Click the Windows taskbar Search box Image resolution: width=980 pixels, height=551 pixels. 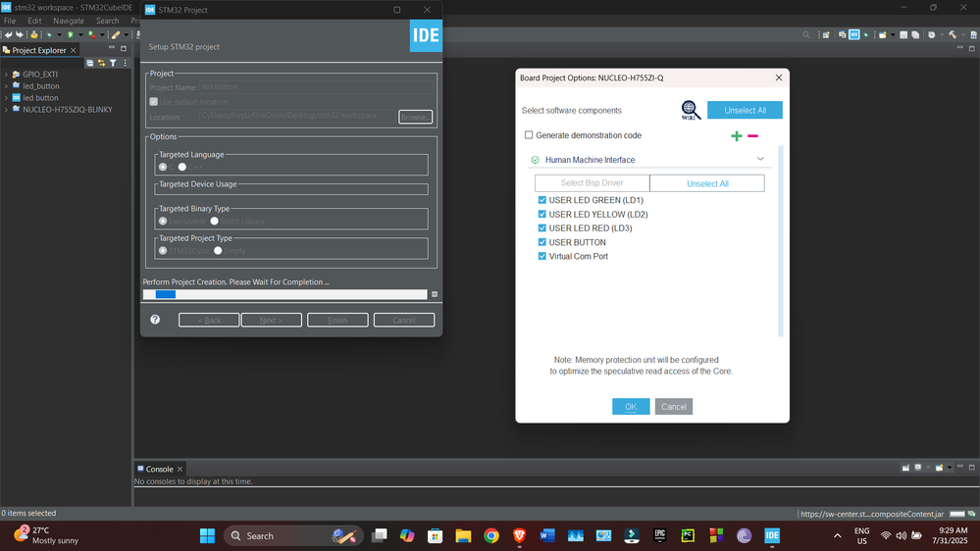click(x=293, y=535)
